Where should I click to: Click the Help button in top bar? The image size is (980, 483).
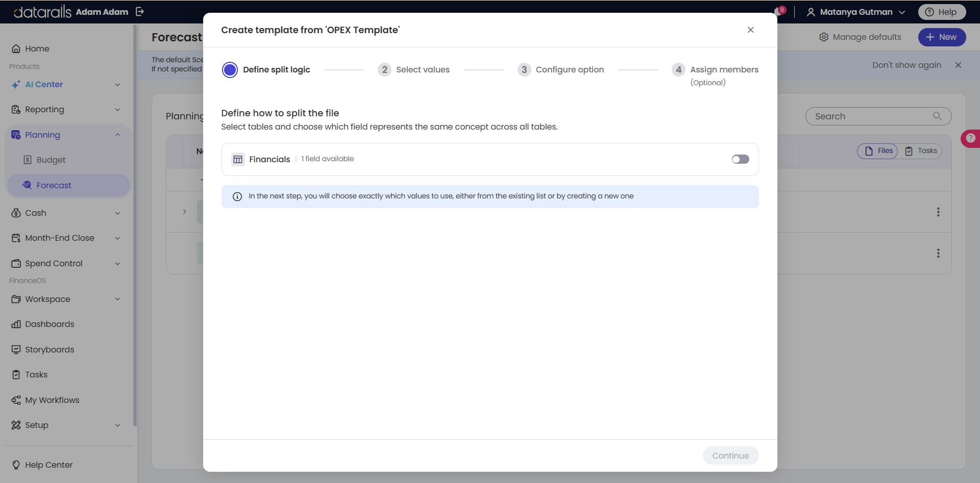tap(942, 12)
